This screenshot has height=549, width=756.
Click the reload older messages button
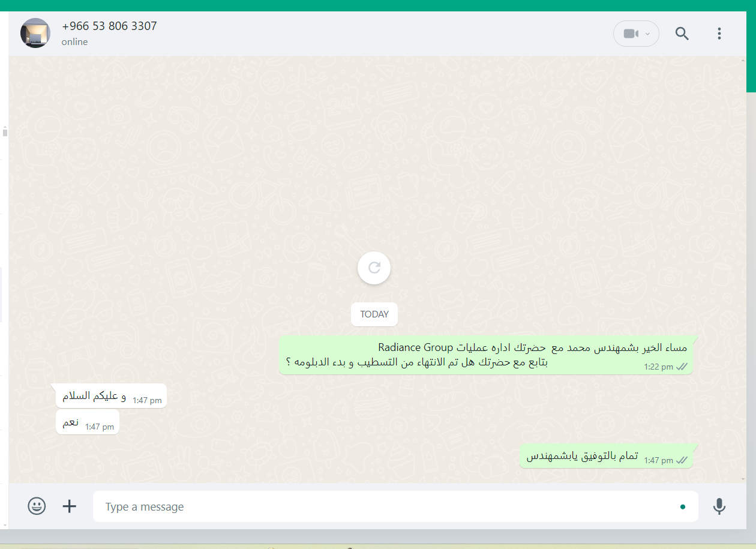click(374, 268)
